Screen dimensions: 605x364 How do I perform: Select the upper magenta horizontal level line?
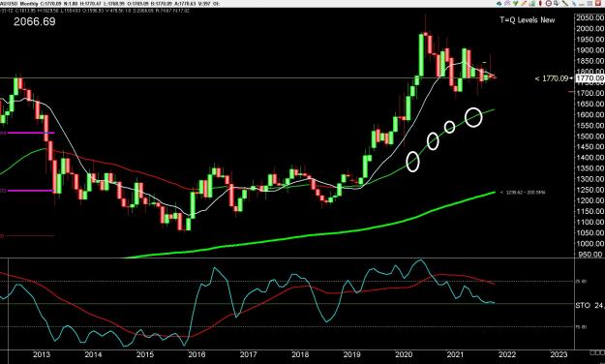(x=30, y=133)
